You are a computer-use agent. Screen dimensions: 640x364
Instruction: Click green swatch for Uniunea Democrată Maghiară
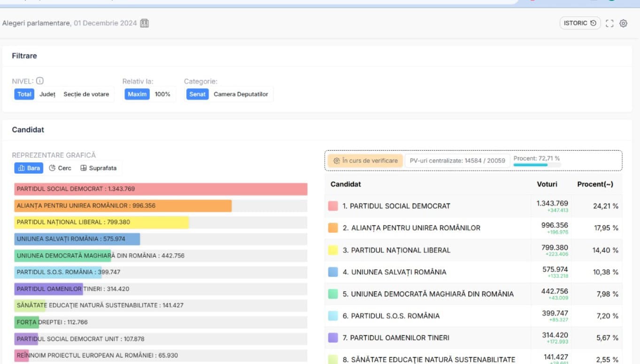(333, 294)
